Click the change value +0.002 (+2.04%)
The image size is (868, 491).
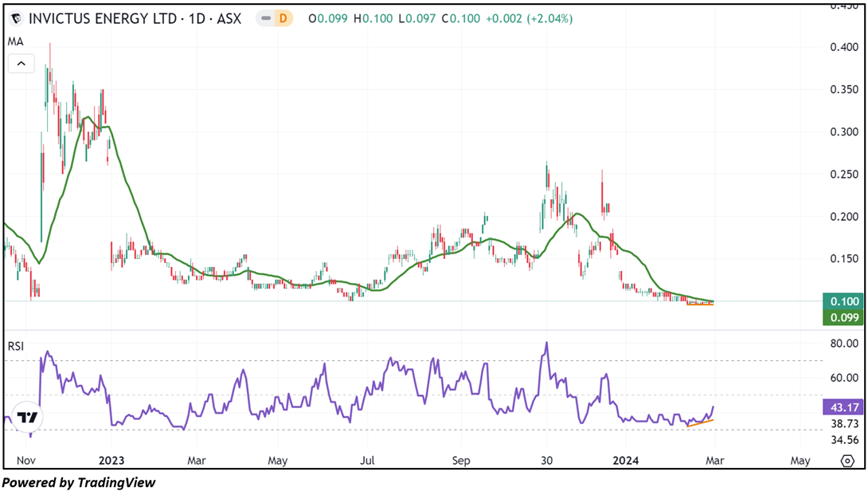(x=530, y=19)
